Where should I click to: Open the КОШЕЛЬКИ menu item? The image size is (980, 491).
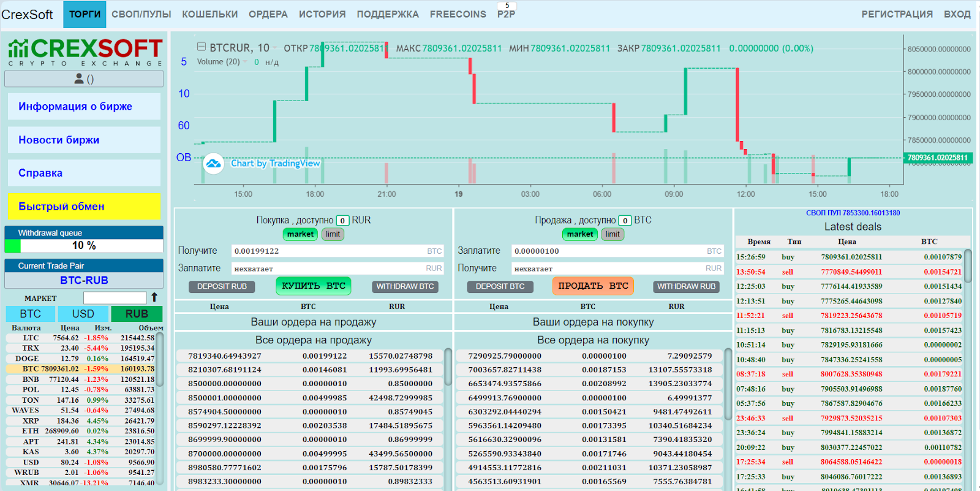pos(210,14)
